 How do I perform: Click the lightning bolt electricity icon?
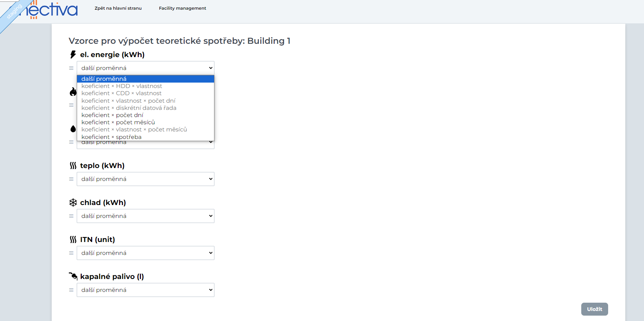pos(73,55)
